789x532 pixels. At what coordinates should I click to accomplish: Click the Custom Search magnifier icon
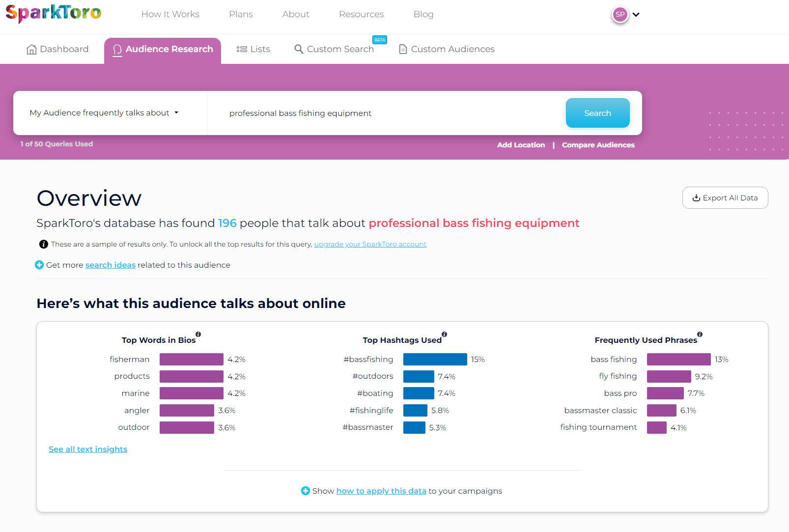point(299,49)
